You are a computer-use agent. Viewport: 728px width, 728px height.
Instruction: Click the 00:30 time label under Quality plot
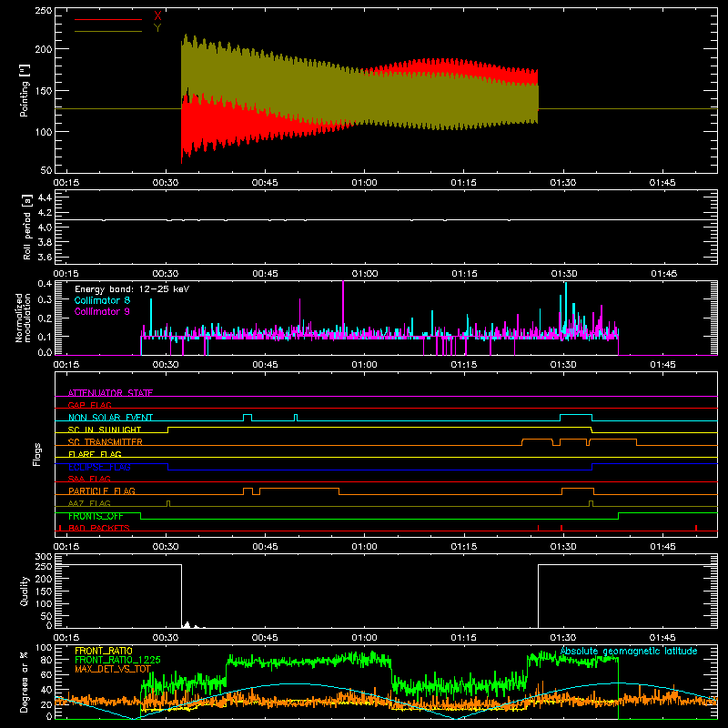point(166,638)
